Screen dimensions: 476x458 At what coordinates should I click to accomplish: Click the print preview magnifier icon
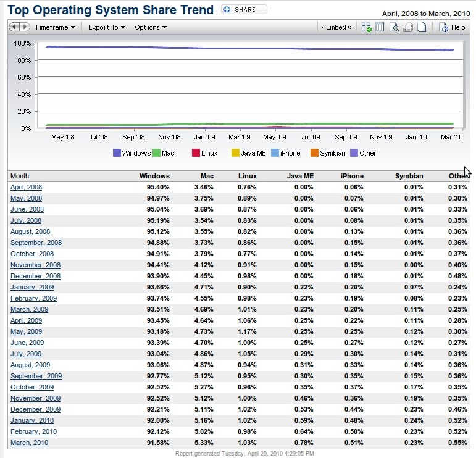tap(394, 27)
